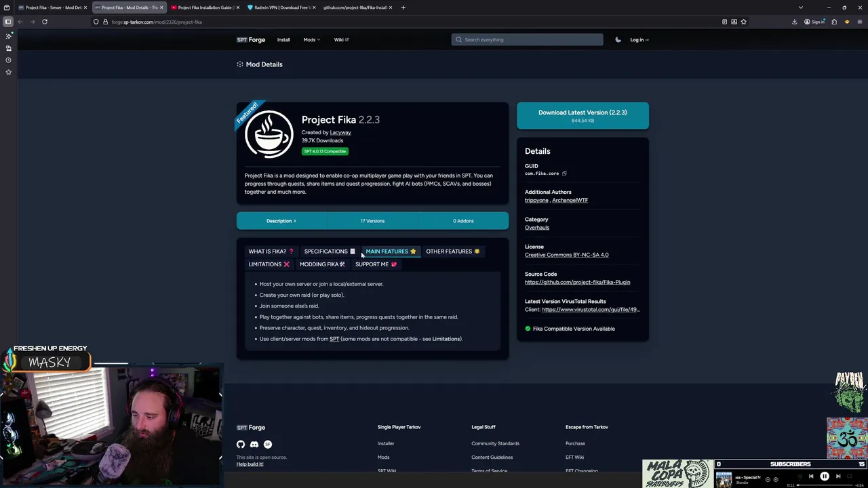Open the footer GitHub icon
The image size is (868, 488).
point(241,445)
